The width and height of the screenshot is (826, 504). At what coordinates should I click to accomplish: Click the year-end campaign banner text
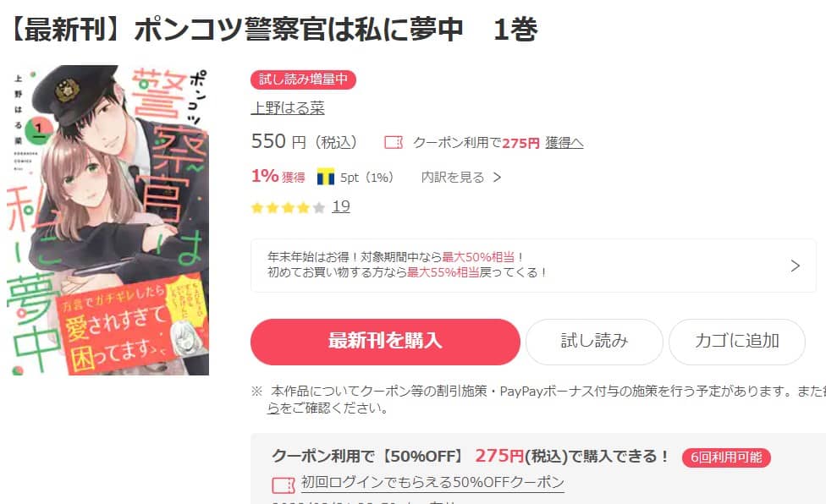(407, 265)
